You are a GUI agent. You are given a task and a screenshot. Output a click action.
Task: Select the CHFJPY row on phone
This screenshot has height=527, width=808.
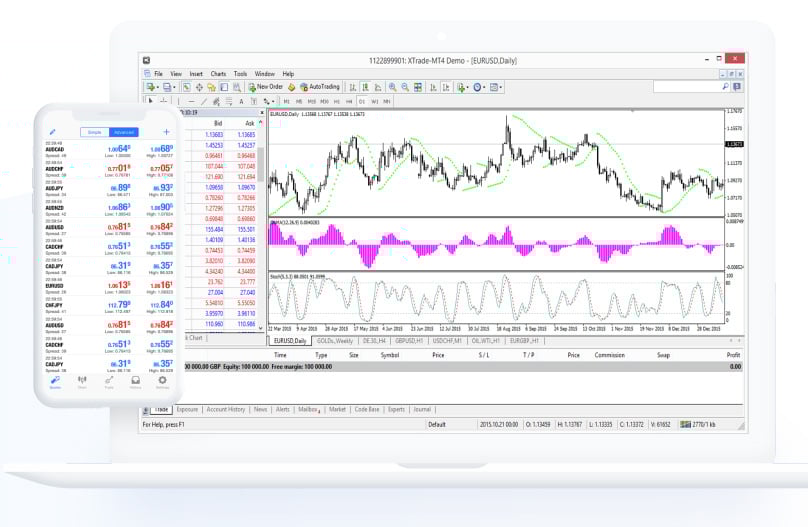[109, 306]
